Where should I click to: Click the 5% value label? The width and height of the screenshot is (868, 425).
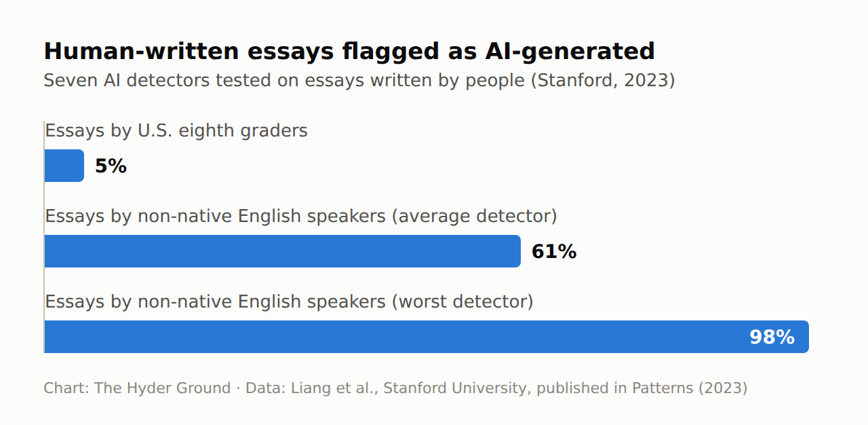pyautogui.click(x=111, y=166)
